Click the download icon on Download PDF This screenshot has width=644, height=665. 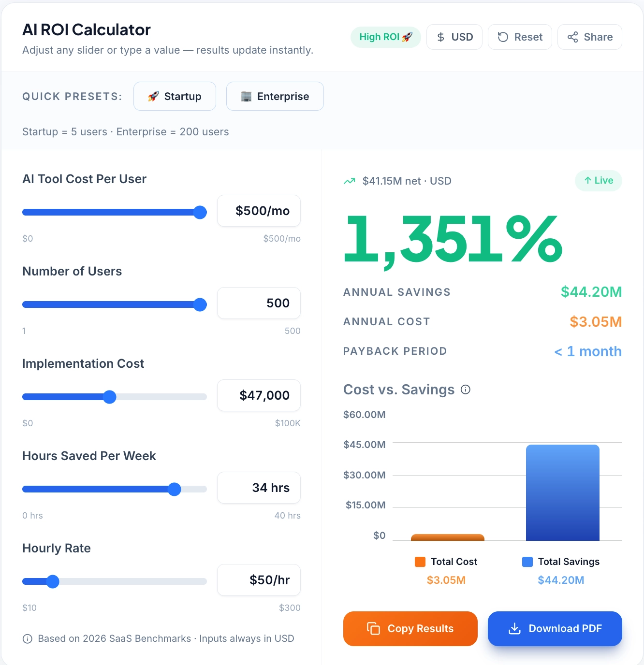click(x=514, y=629)
